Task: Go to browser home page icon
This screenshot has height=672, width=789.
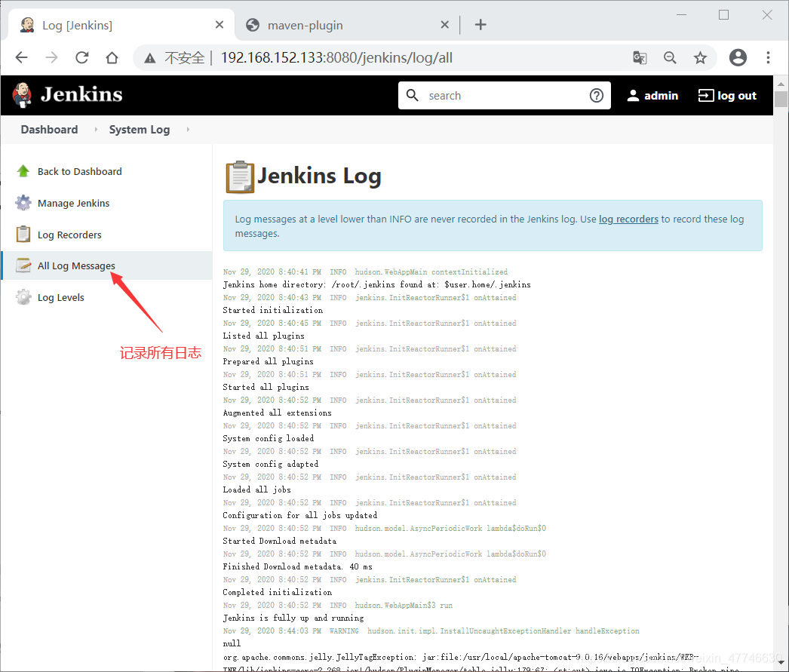Action: [x=112, y=57]
